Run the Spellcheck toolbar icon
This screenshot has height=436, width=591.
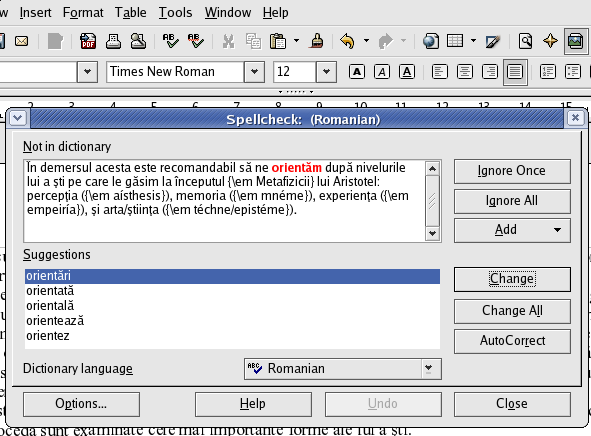[170, 41]
